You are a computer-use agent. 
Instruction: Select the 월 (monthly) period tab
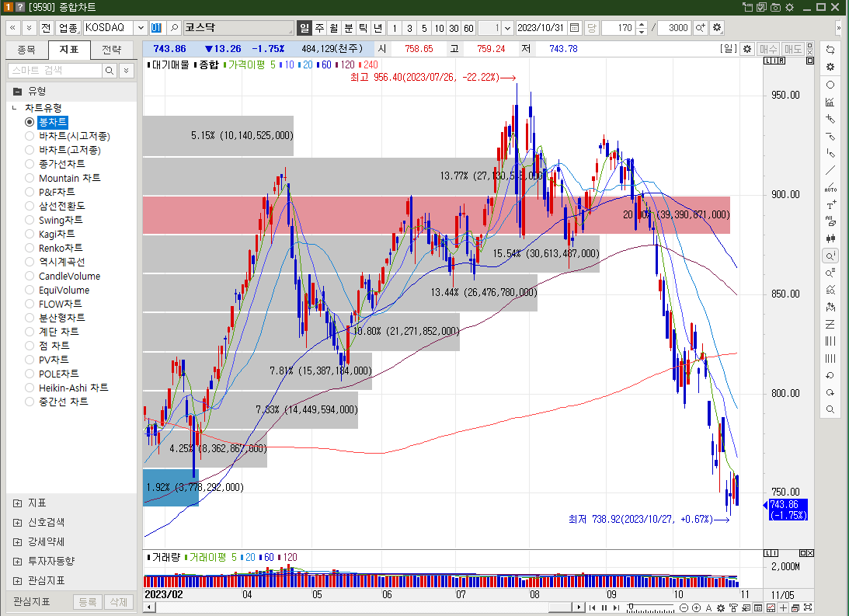coord(334,28)
